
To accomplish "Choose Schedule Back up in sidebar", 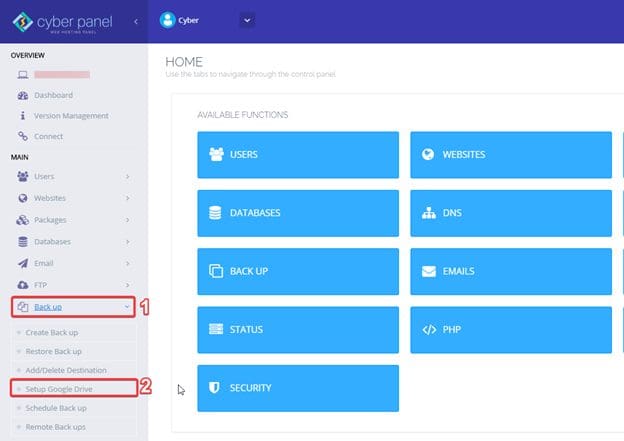I will pyautogui.click(x=56, y=408).
